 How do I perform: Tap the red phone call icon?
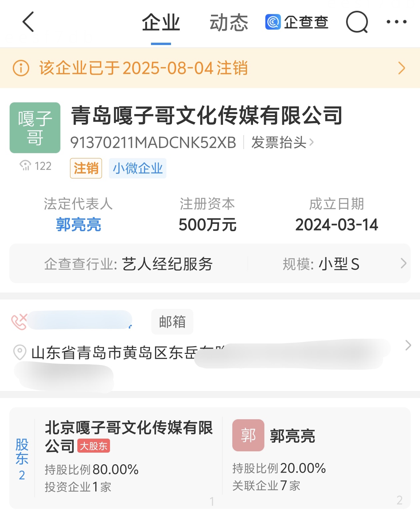[19, 322]
